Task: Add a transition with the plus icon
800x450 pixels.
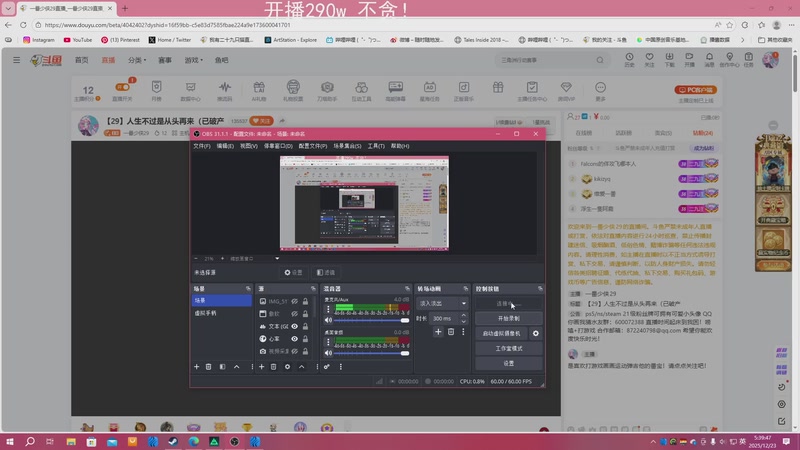Action: click(x=438, y=332)
